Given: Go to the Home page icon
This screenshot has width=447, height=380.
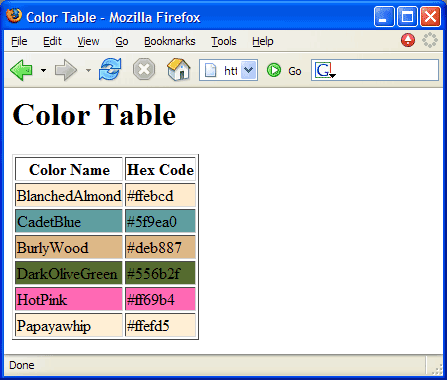Looking at the screenshot, I should pos(179,69).
